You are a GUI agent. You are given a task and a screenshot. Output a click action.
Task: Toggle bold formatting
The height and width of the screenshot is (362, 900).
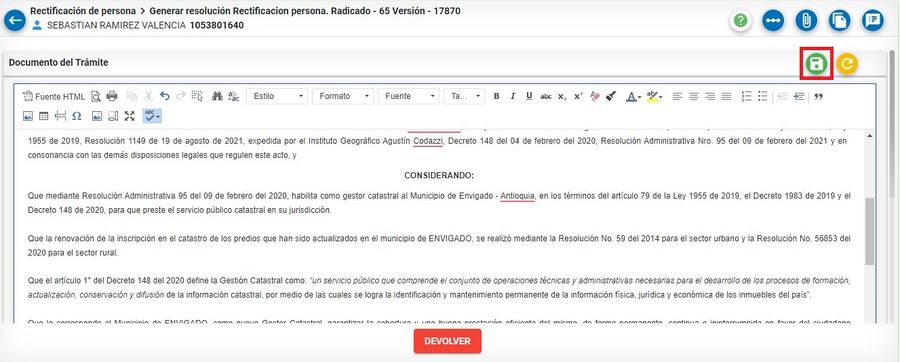click(496, 96)
